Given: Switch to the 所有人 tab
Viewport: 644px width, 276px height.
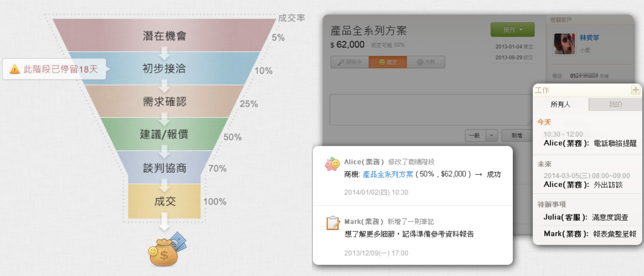Looking at the screenshot, I should [x=561, y=104].
